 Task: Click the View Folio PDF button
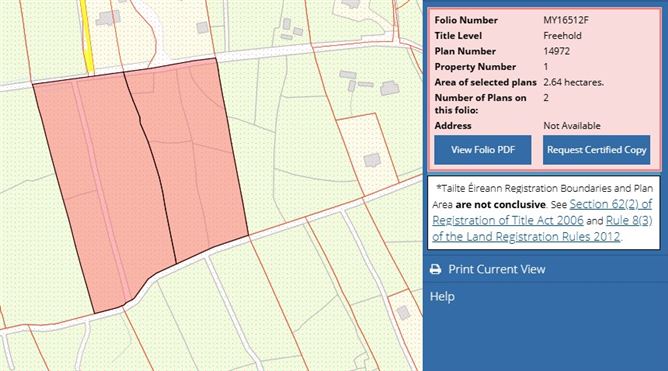click(x=483, y=150)
